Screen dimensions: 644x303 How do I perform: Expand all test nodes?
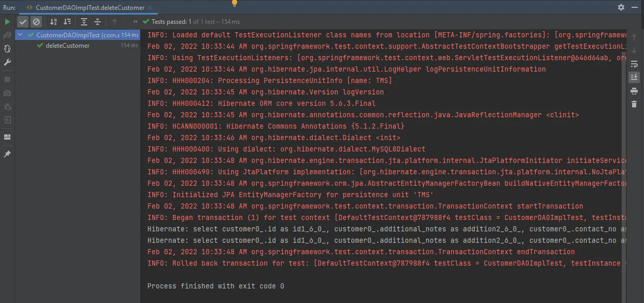point(84,22)
